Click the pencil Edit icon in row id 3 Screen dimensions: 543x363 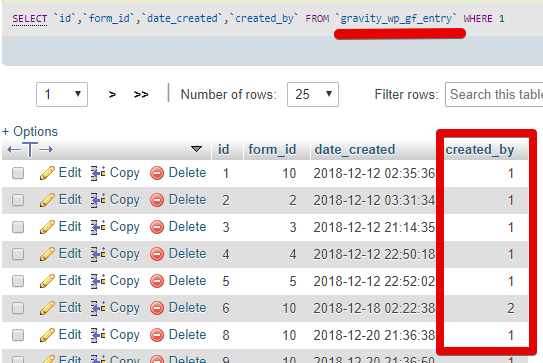tap(47, 227)
